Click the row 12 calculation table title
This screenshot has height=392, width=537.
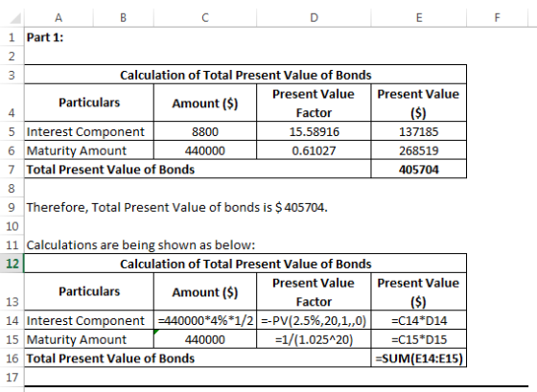[245, 264]
